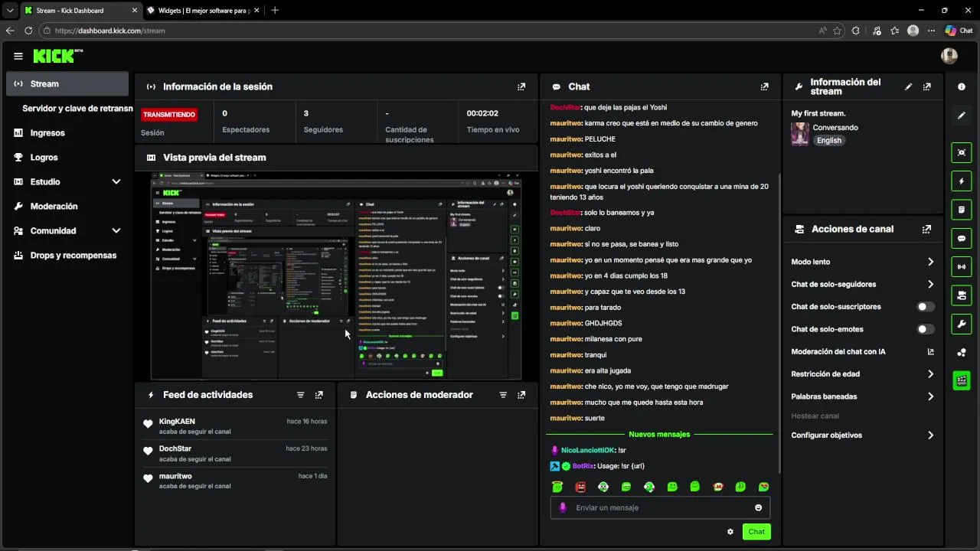The width and height of the screenshot is (980, 551).
Task: Click the Conversando category thumbnail
Action: [800, 134]
